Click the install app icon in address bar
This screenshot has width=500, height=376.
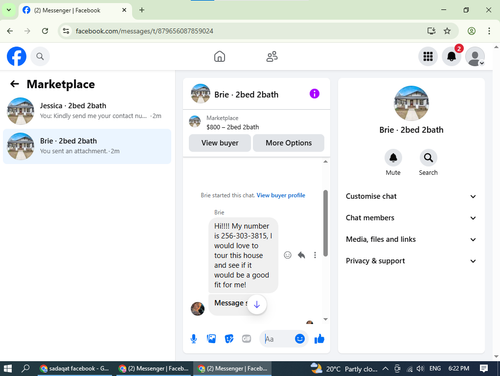click(431, 31)
